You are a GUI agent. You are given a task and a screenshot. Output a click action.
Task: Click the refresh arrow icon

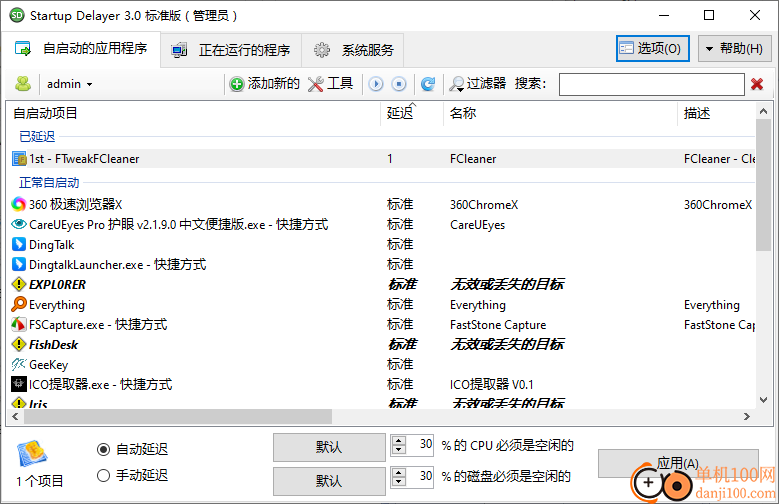(x=428, y=84)
